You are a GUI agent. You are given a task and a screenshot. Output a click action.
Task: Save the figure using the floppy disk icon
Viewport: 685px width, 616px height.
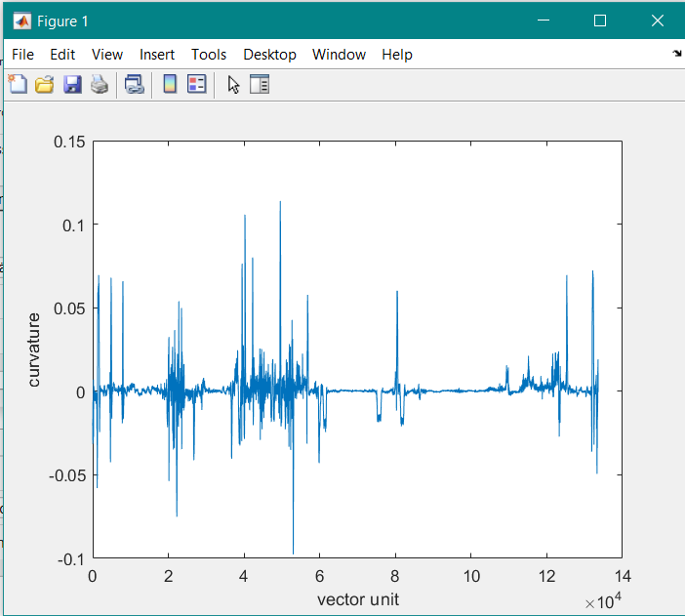pyautogui.click(x=72, y=84)
